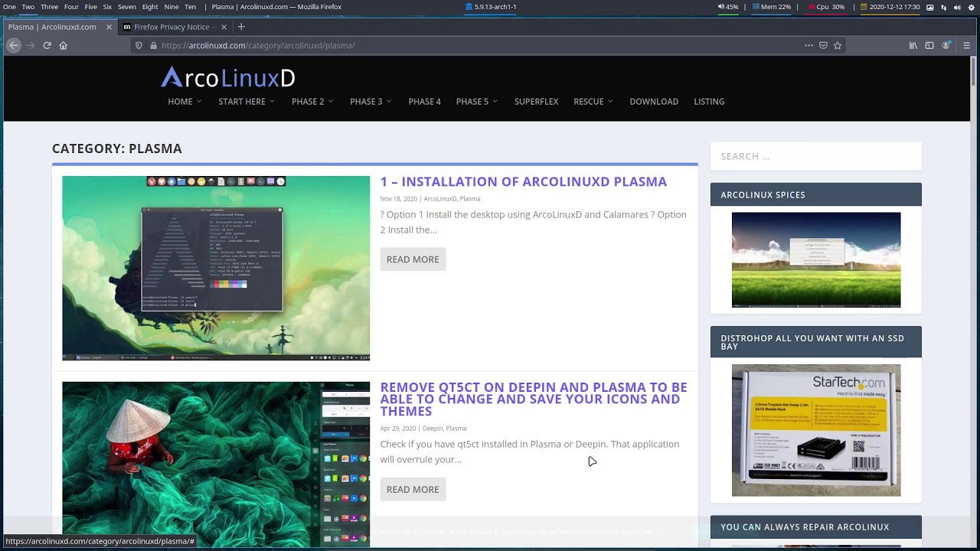The image size is (980, 551).
Task: Expand the RESCUE menu
Action: click(x=593, y=101)
